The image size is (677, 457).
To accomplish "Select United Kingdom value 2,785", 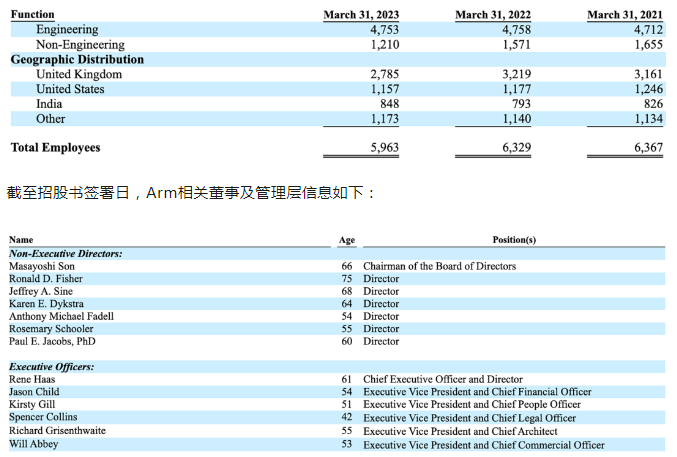I will tap(384, 74).
